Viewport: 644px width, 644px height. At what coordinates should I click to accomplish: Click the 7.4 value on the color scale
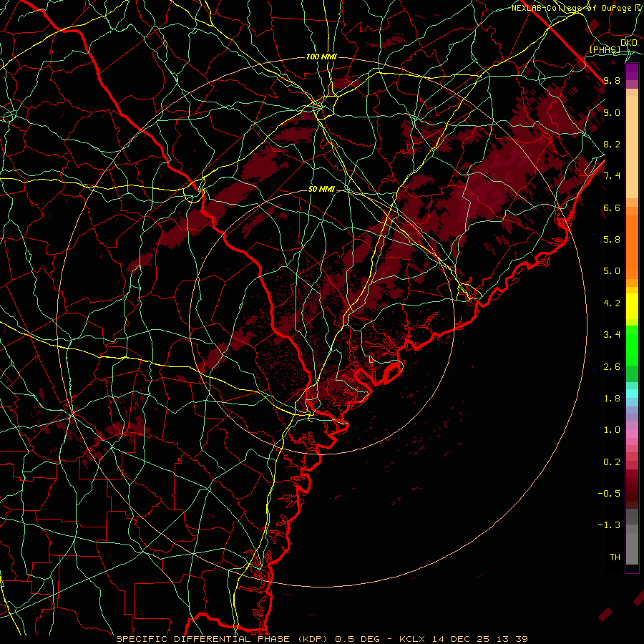pyautogui.click(x=612, y=176)
